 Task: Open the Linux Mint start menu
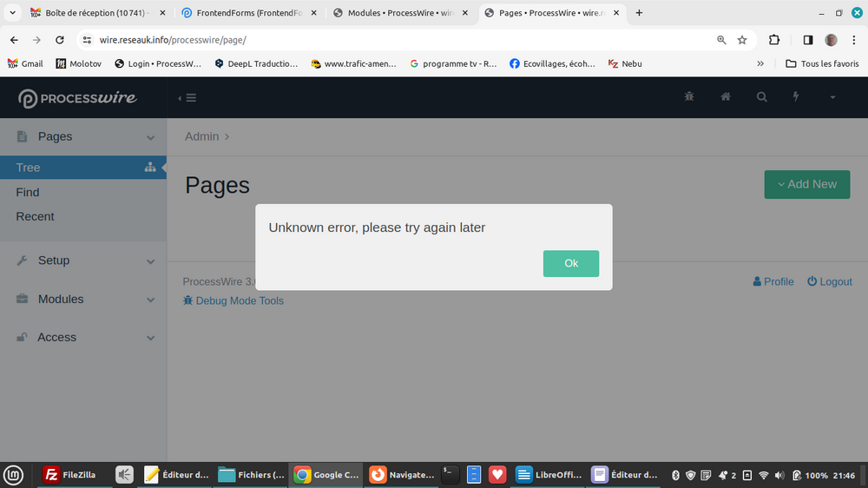coord(13,475)
